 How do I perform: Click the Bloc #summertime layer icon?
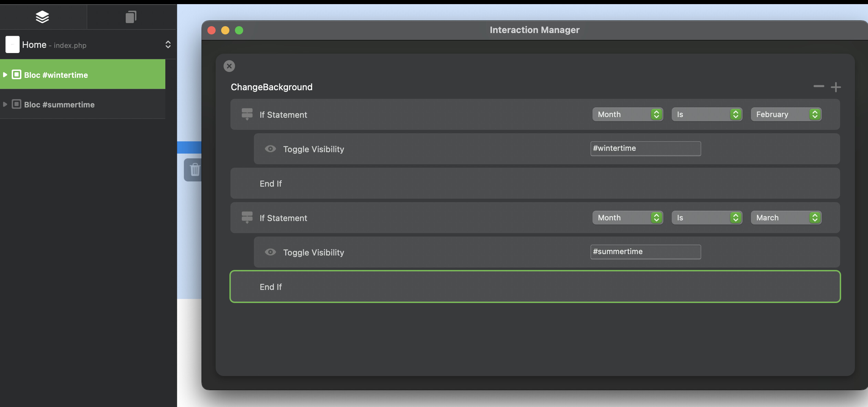click(x=17, y=104)
